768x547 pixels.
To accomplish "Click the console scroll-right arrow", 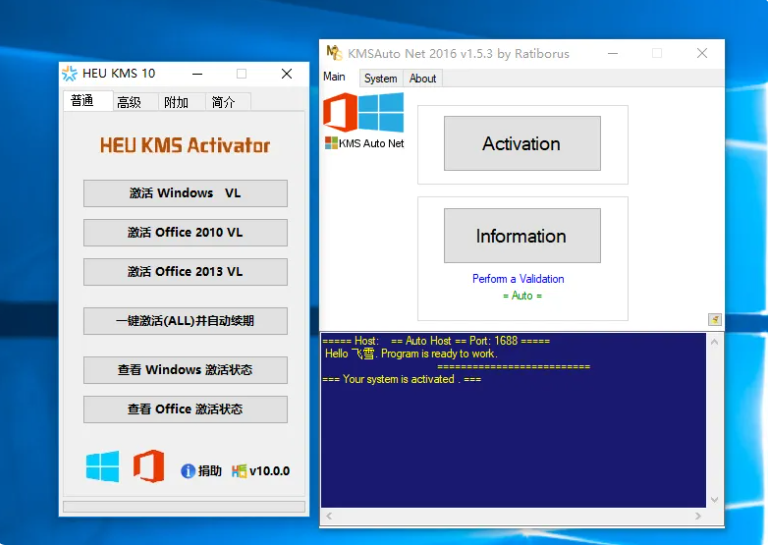I will click(698, 516).
